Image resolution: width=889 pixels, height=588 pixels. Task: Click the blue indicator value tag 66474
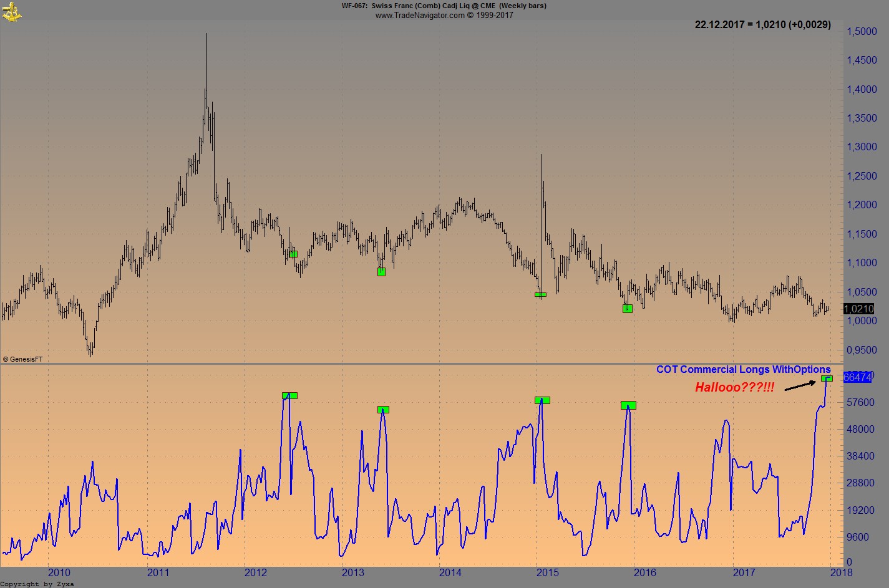857,377
